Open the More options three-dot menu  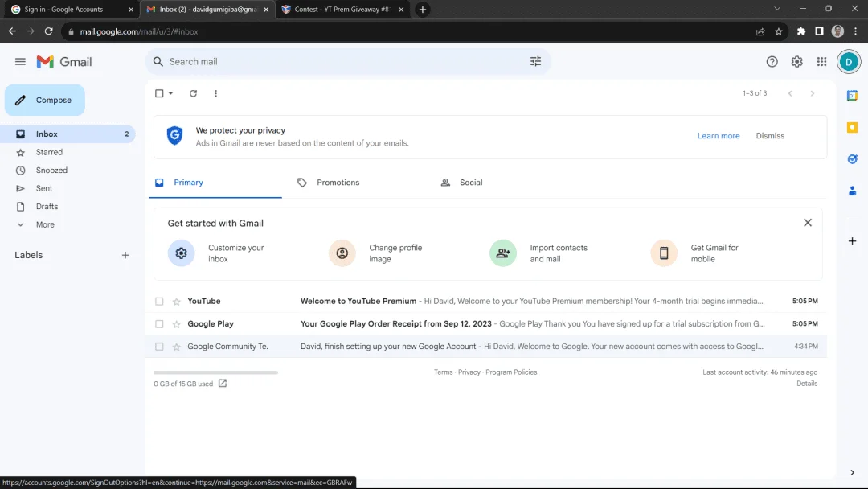[x=216, y=93]
